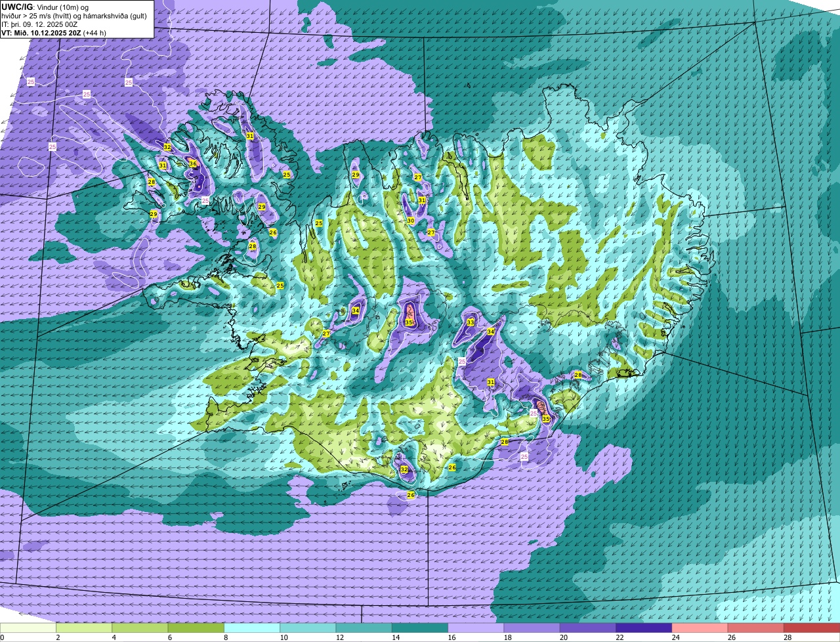This screenshot has height=642, width=840.
Task: Pick the 14–16 m/s swatch in the color bar
Action: coord(420,628)
